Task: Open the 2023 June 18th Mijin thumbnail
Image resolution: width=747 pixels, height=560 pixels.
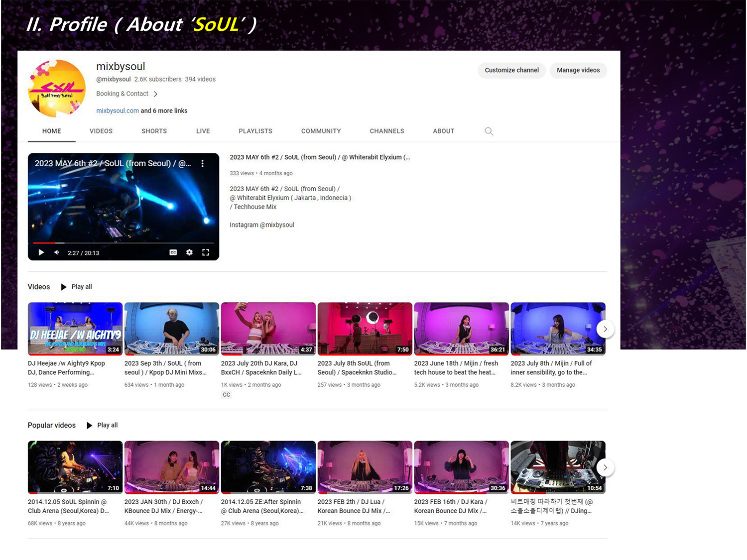Action: 462,329
